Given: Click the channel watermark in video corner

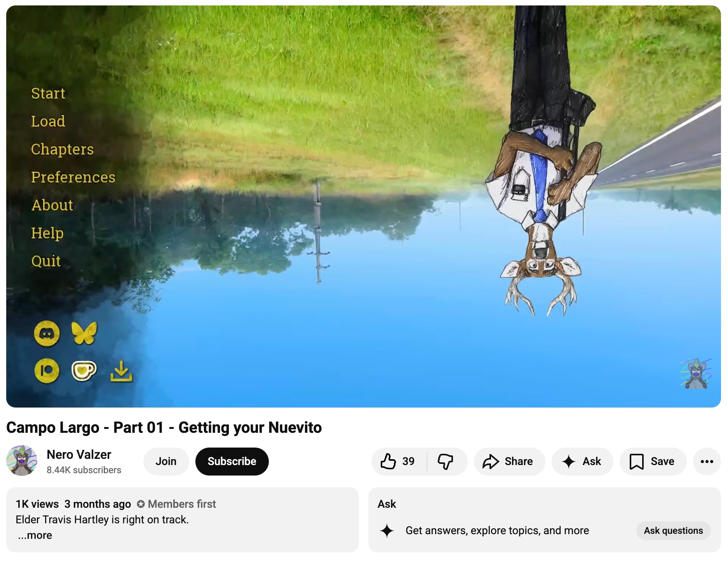Looking at the screenshot, I should [x=696, y=374].
